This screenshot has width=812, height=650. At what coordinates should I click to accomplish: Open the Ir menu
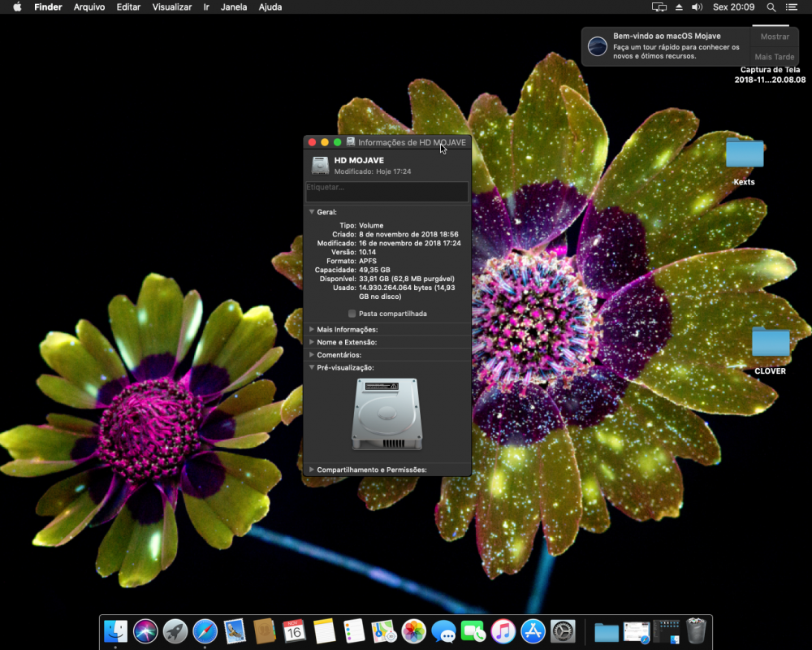click(206, 6)
